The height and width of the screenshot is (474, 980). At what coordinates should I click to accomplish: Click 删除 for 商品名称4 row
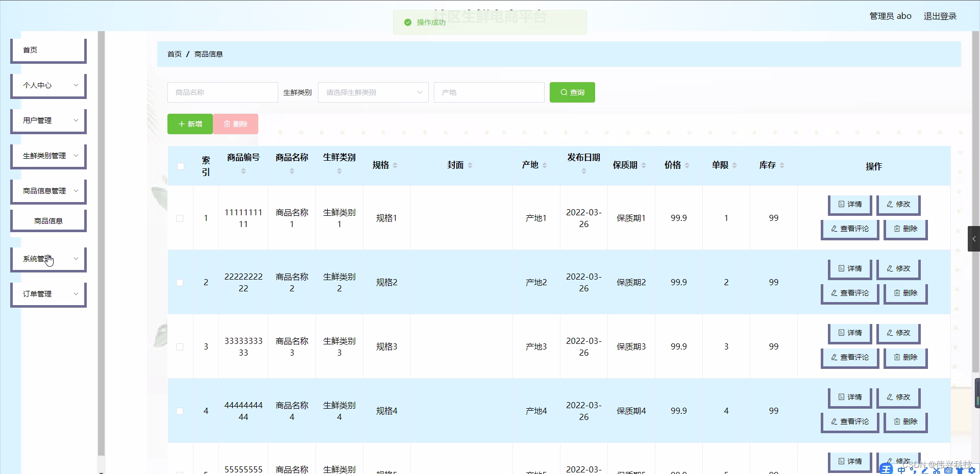pos(905,422)
